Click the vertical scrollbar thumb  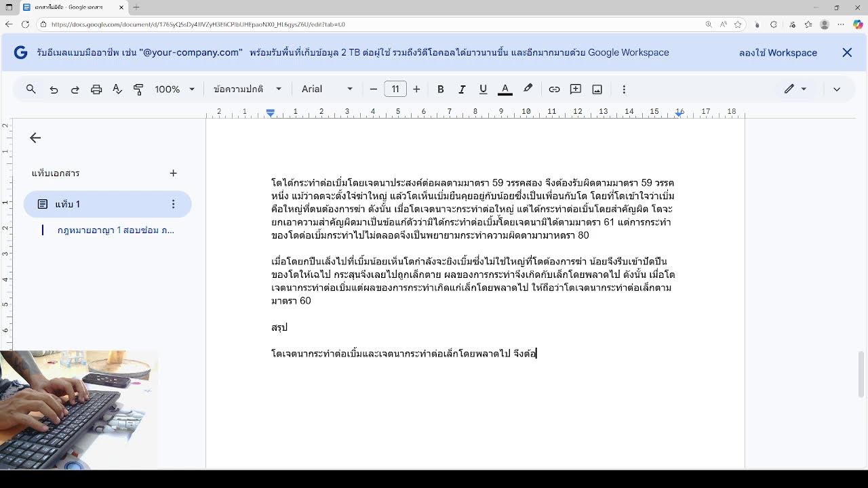862,375
